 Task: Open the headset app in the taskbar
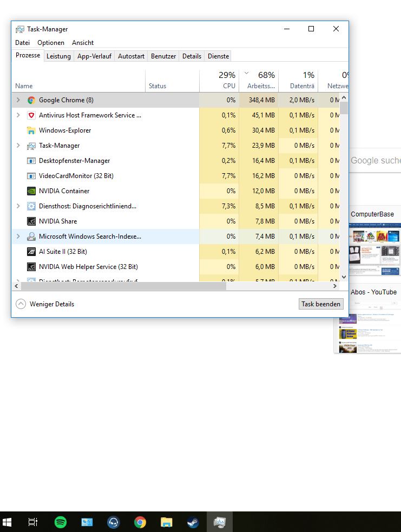(x=113, y=522)
